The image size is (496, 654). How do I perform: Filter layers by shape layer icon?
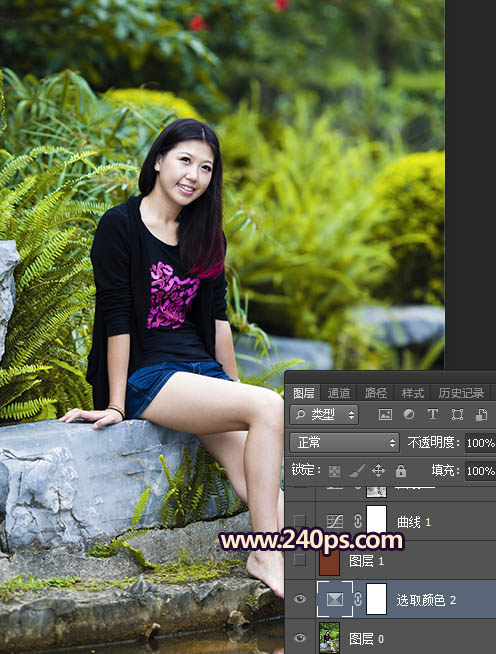point(457,414)
